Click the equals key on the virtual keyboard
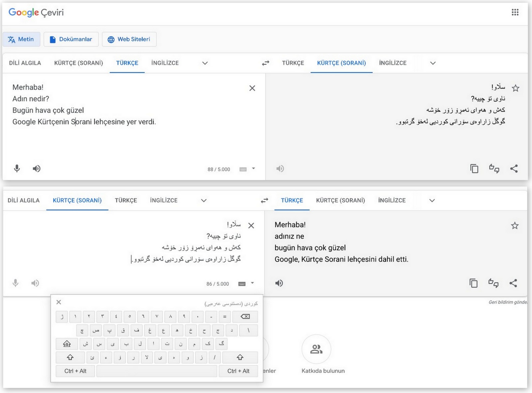This screenshot has height=393, width=532. (225, 317)
